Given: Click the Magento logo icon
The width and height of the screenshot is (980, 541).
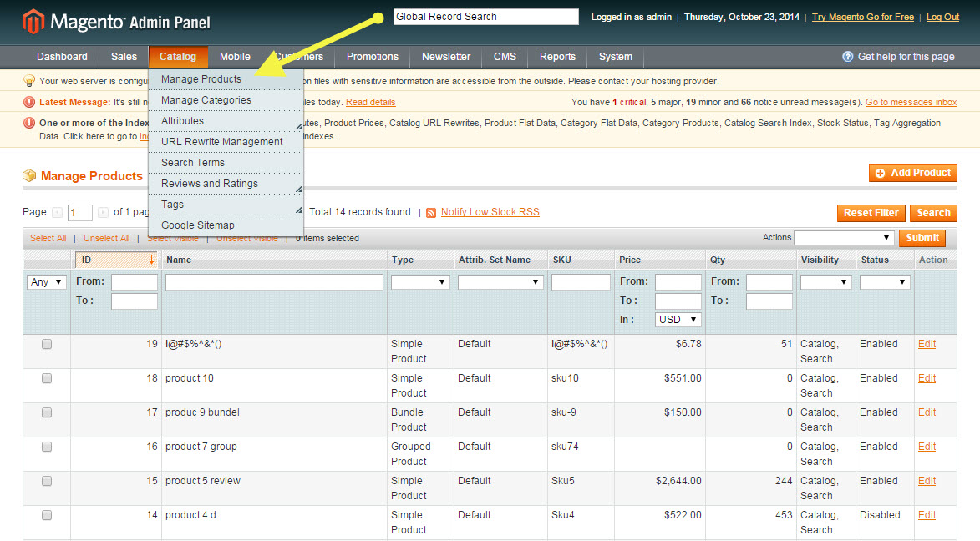Looking at the screenshot, I should [x=33, y=21].
